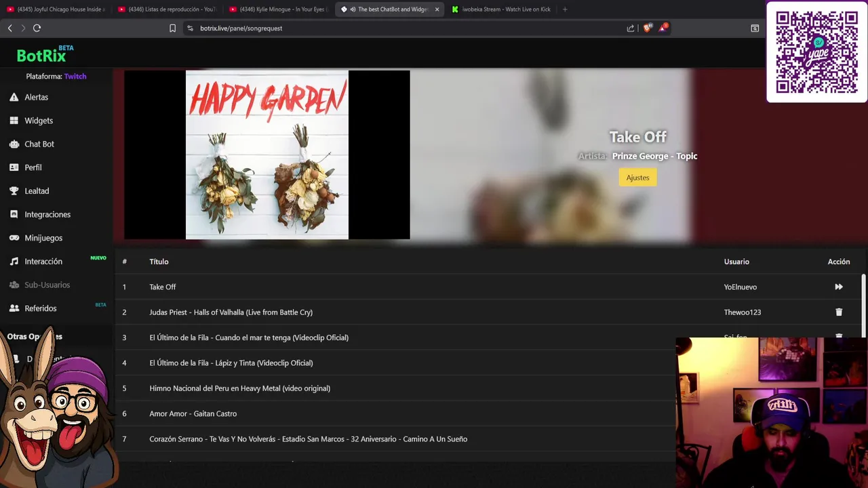Click the Usuario column header
The height and width of the screenshot is (488, 868).
click(x=736, y=262)
